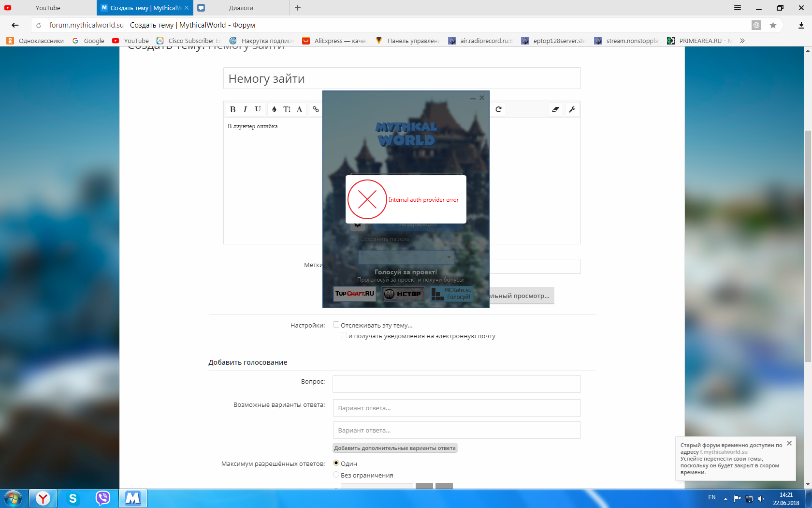
Task: Reload the page with refresh icon
Action: 39,25
